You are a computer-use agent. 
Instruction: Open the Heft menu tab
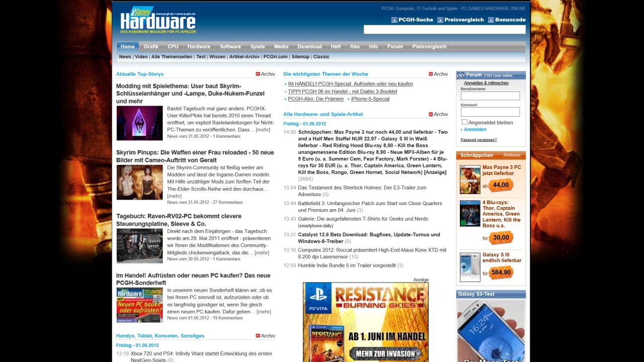tap(336, 47)
